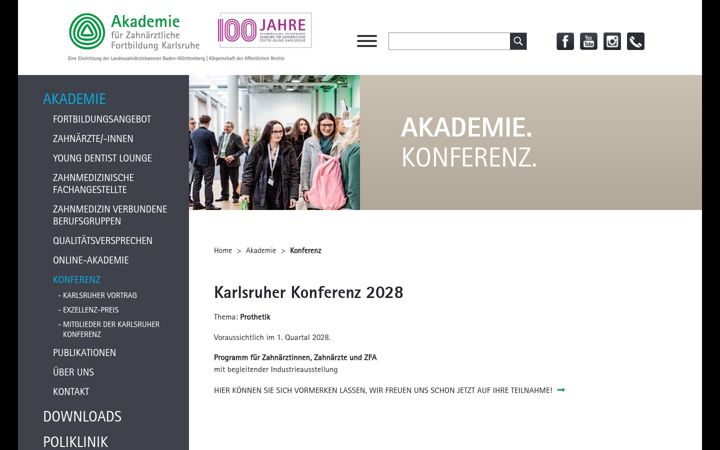
Task: Open Qualitätsversprechen sidebar item
Action: (102, 241)
